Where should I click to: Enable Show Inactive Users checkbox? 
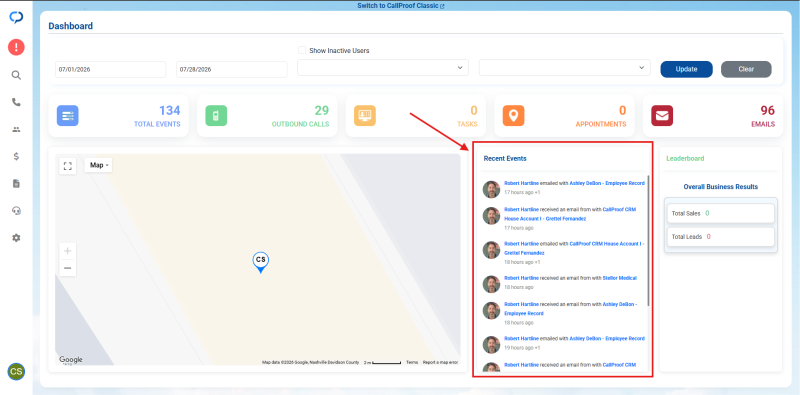click(302, 51)
